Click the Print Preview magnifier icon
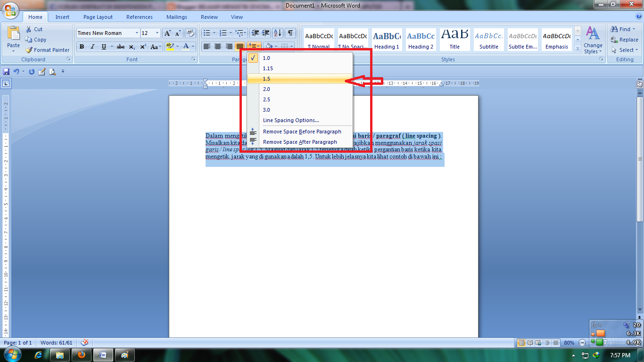 point(52,72)
